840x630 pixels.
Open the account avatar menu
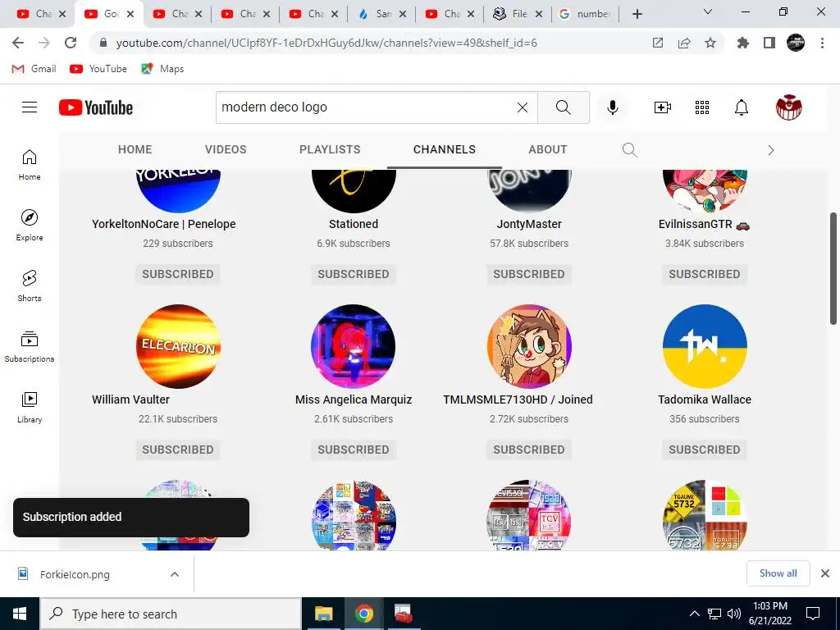pos(788,107)
